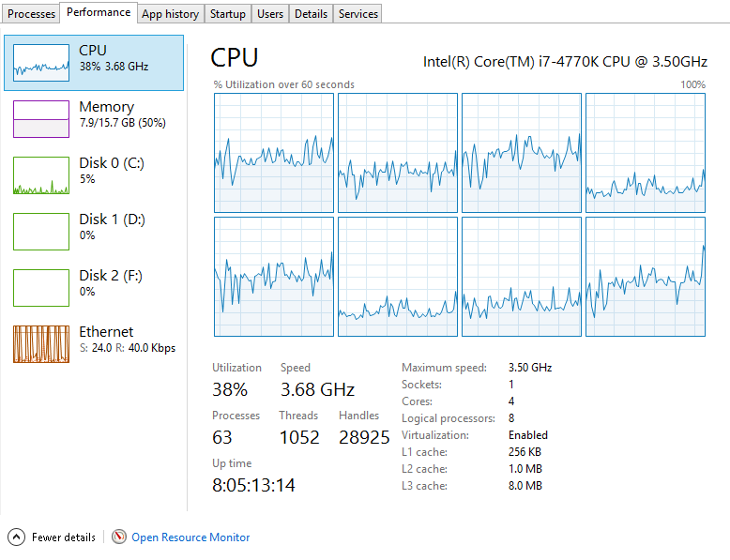Open the Disk 1 (D:) graph
The image size is (730, 560).
[x=41, y=231]
